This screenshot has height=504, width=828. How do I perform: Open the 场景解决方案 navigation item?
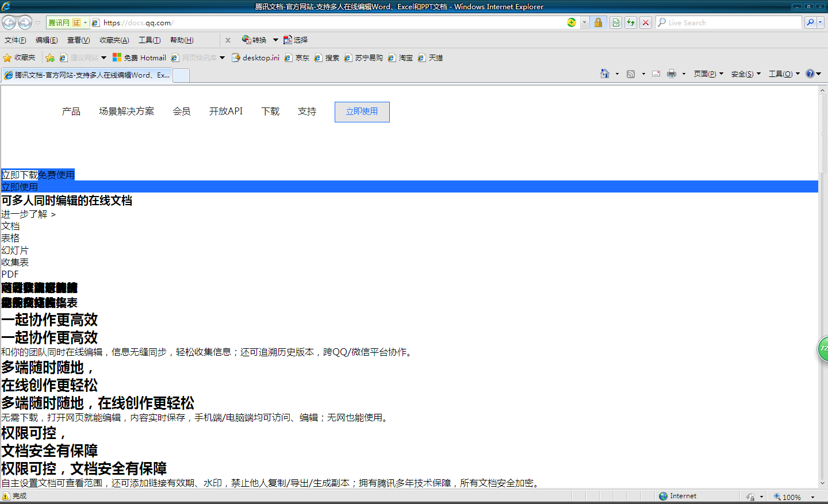(126, 111)
